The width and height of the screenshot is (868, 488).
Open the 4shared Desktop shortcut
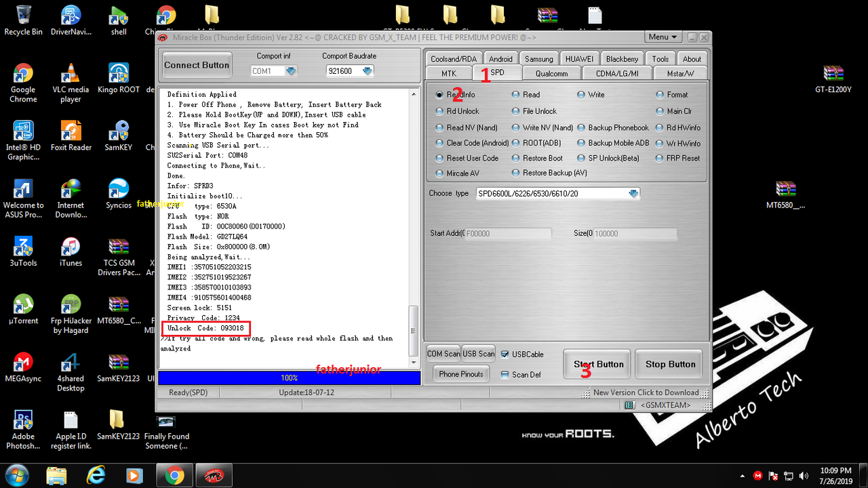click(x=71, y=372)
